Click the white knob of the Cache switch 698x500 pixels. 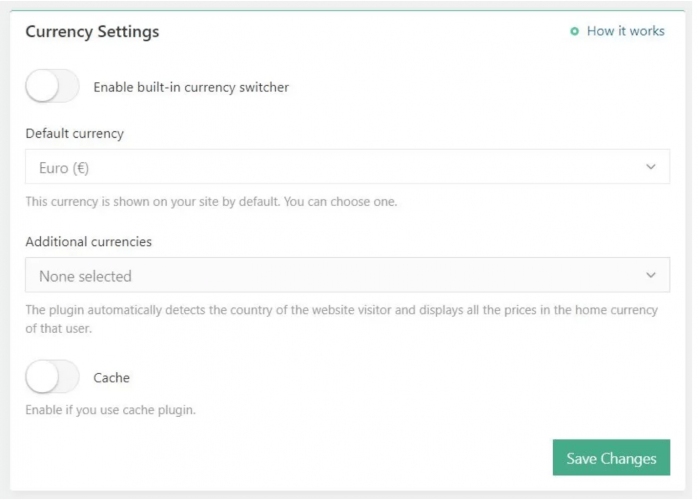(x=42, y=378)
